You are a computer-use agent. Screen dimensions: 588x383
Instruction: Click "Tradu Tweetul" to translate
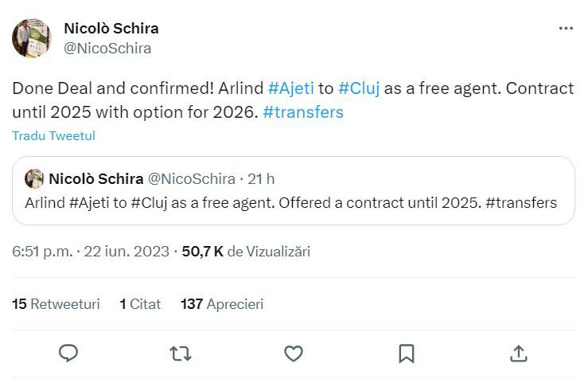53,136
